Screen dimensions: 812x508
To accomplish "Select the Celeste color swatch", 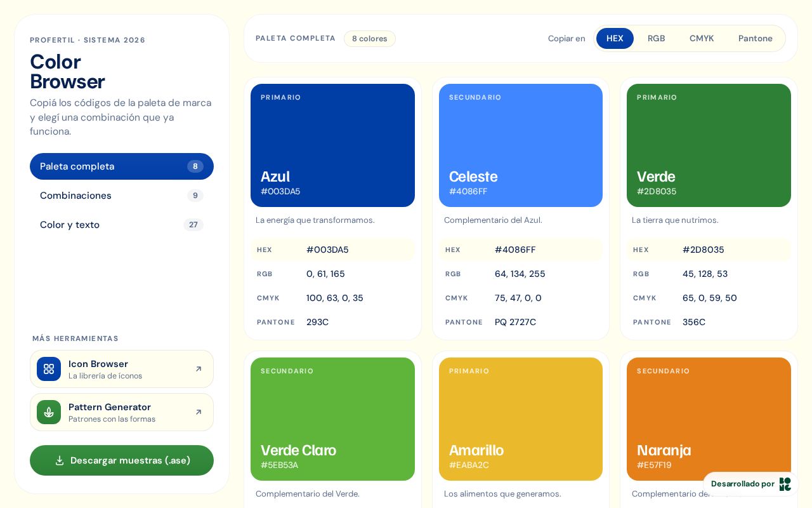I will 521,145.
